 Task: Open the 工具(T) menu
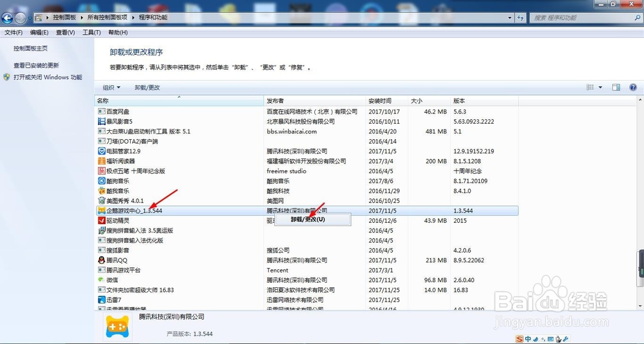point(91,32)
